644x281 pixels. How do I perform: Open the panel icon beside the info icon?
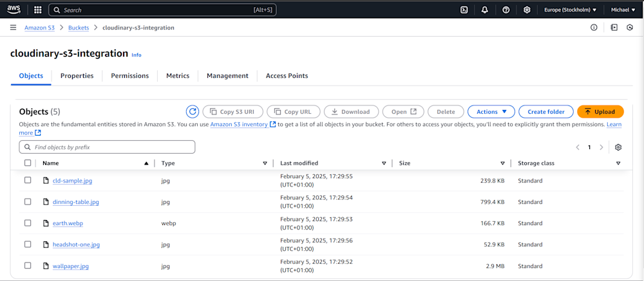[614, 28]
